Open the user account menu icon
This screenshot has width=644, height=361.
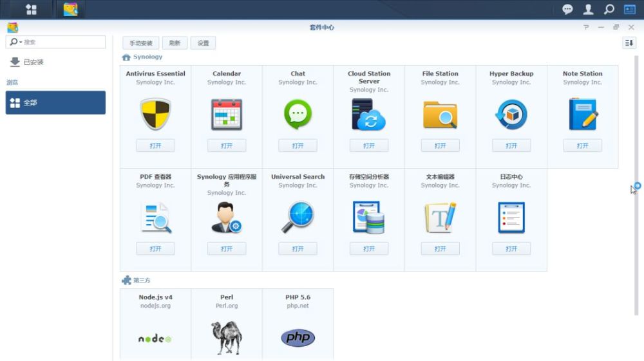588,9
